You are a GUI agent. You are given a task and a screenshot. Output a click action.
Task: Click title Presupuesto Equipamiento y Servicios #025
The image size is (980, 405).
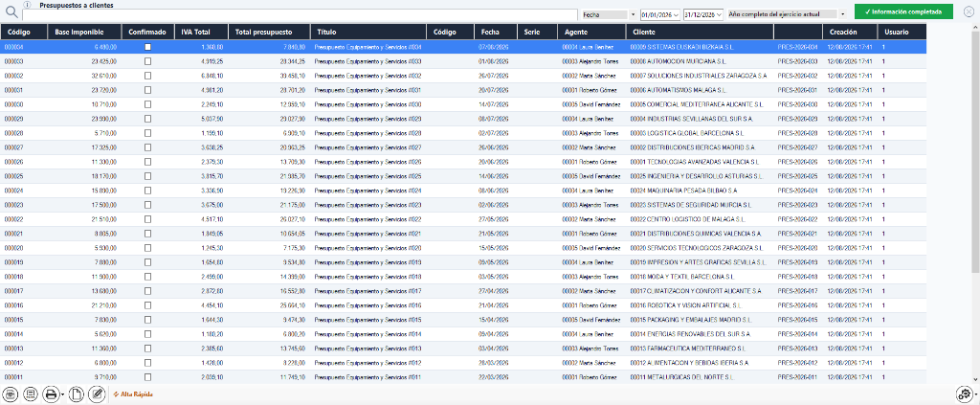[x=367, y=176]
